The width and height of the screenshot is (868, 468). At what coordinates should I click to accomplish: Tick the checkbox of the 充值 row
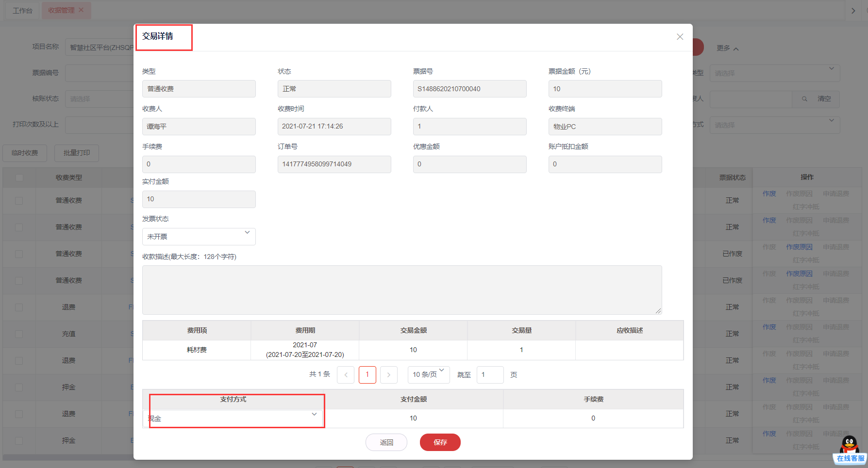[x=19, y=334]
